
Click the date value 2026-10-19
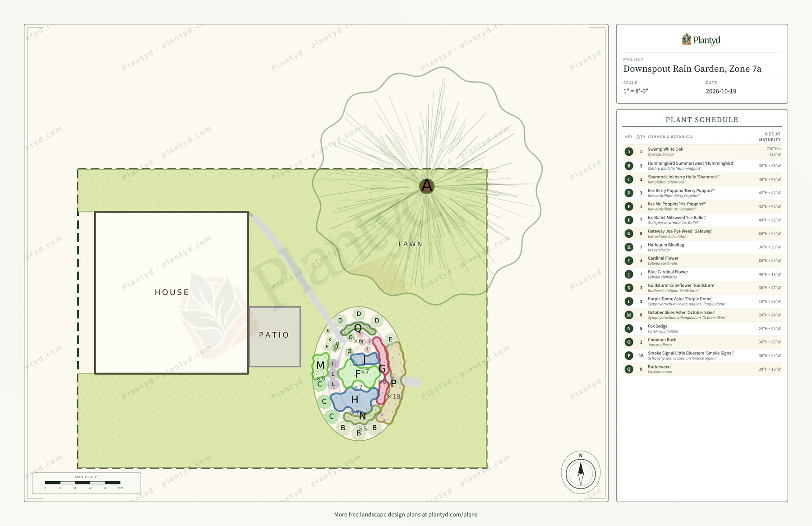click(721, 91)
